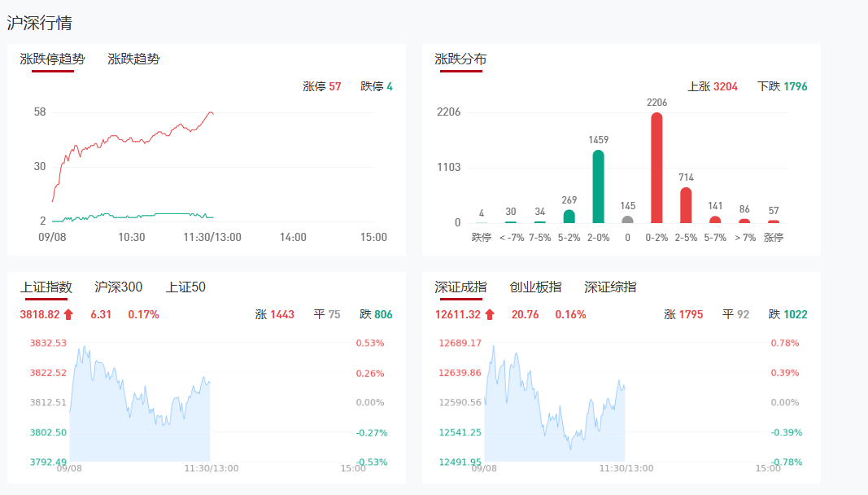Click the 141 red bar for 5-7%
Viewport: 868px width, 495px height.
click(715, 220)
